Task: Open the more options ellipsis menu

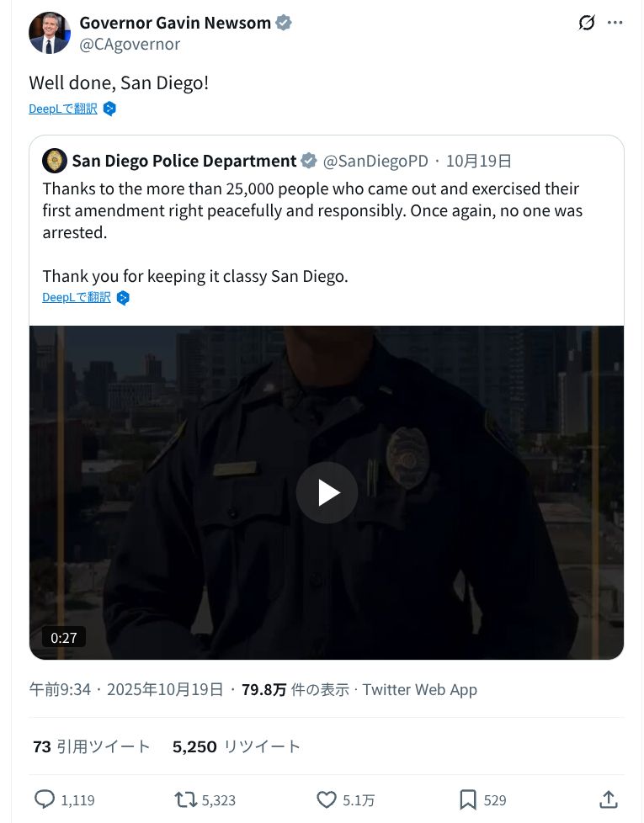Action: pyautogui.click(x=615, y=23)
